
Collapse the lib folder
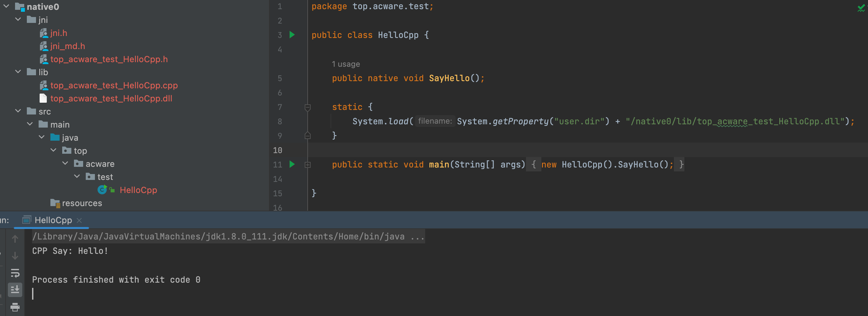coord(18,72)
